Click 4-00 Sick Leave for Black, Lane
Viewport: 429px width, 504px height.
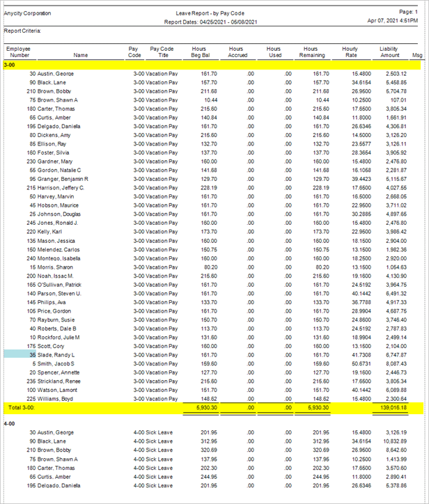pos(153,441)
